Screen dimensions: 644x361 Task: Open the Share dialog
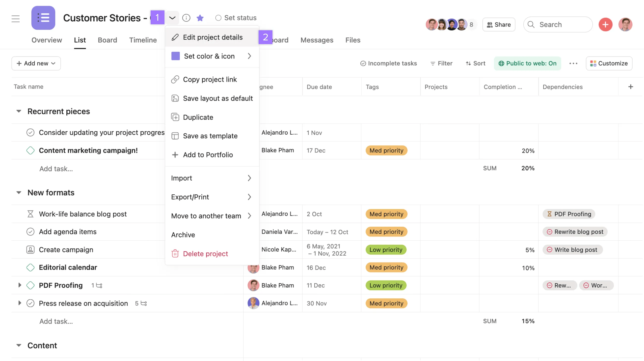(499, 24)
